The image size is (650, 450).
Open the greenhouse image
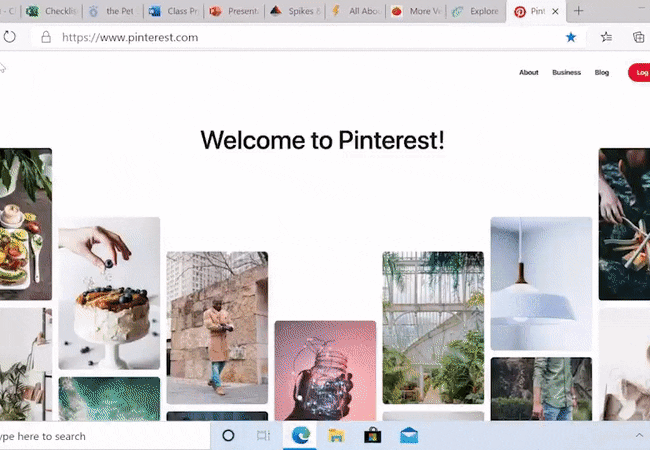433,327
